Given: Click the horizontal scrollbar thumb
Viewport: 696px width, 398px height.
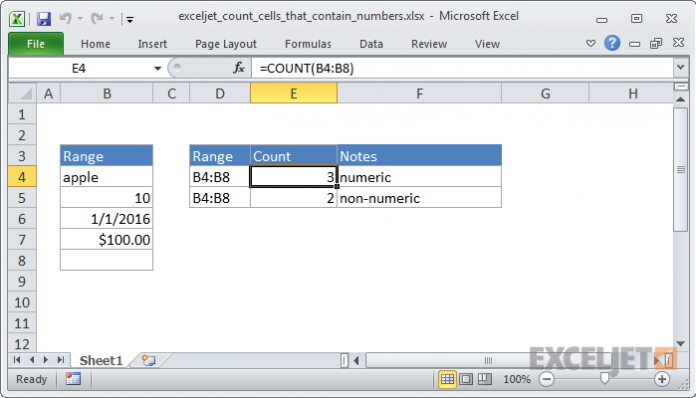Looking at the screenshot, I should (x=488, y=360).
